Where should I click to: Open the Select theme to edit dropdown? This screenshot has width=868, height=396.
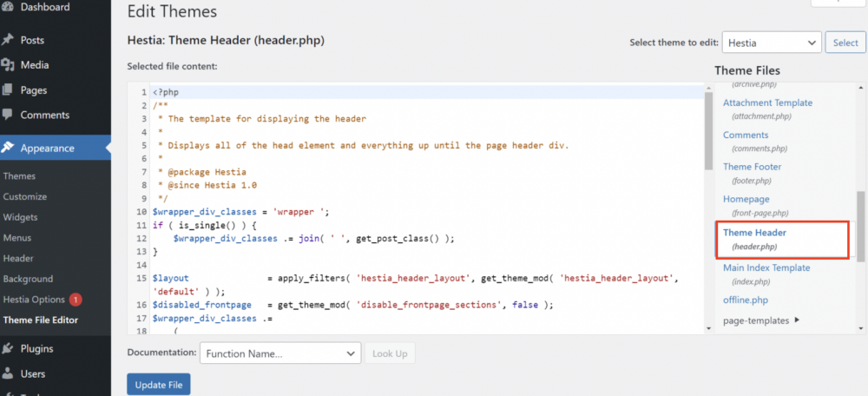pyautogui.click(x=771, y=42)
